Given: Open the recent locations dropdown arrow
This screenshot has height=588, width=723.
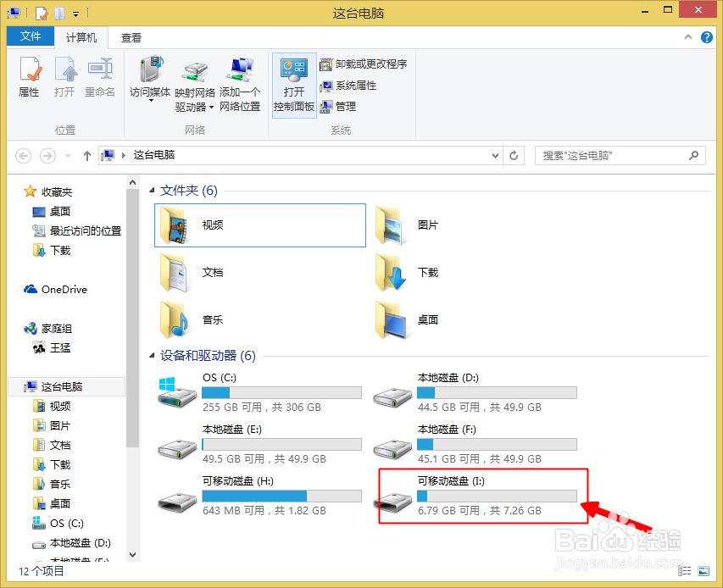Looking at the screenshot, I should point(69,156).
